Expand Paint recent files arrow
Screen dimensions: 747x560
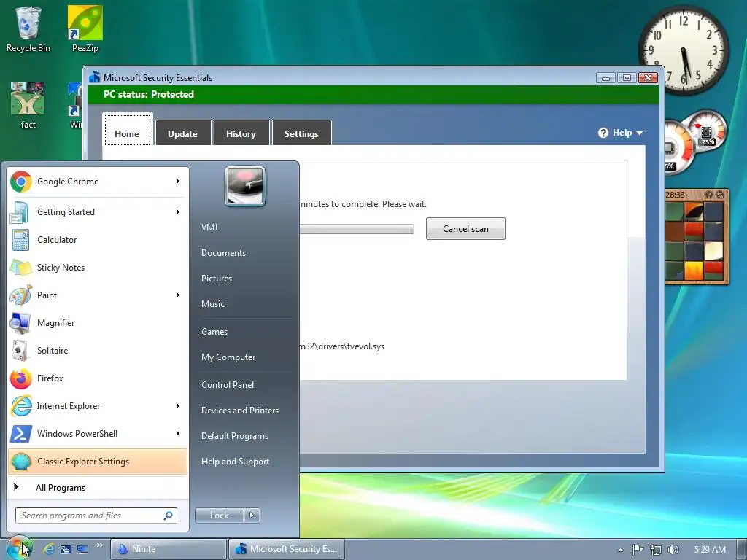click(178, 295)
